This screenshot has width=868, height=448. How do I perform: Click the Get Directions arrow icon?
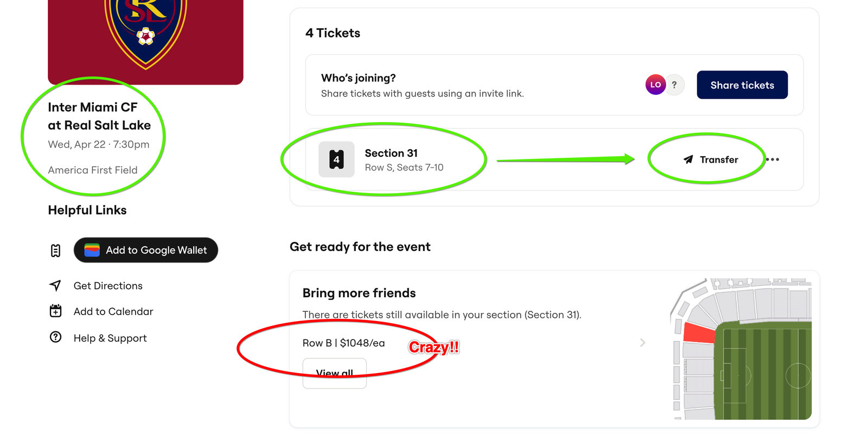point(55,285)
